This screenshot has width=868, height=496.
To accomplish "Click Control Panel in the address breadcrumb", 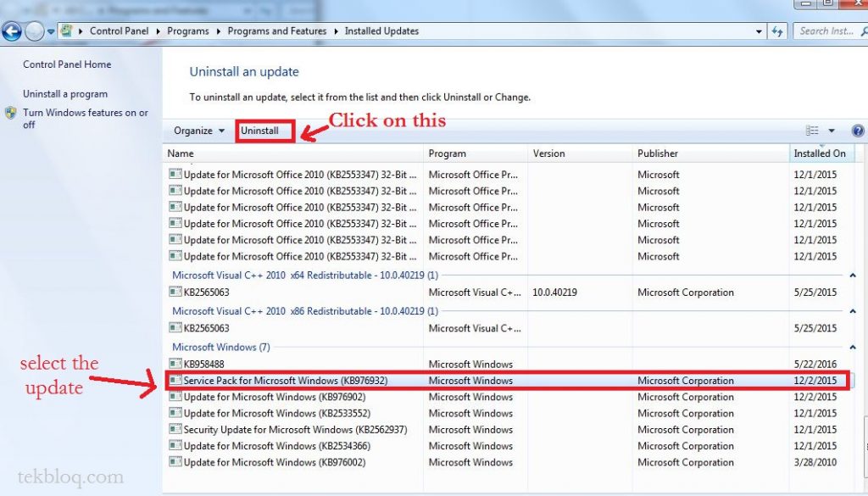I will [x=119, y=31].
